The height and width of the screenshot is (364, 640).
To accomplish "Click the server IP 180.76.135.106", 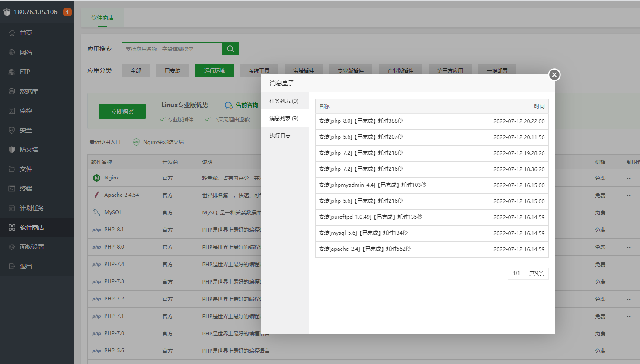I will tap(35, 12).
